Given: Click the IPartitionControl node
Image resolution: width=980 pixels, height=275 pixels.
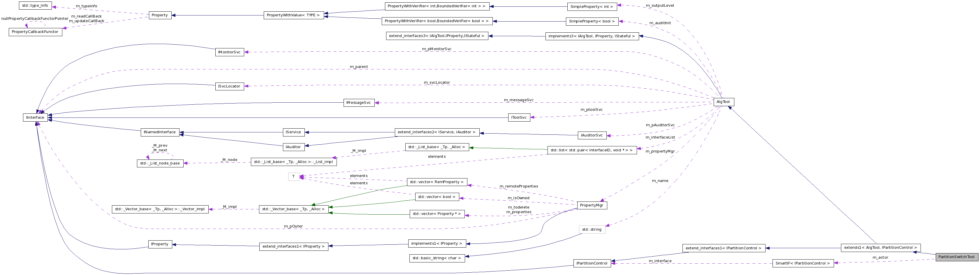Looking at the screenshot, I should point(592,263).
